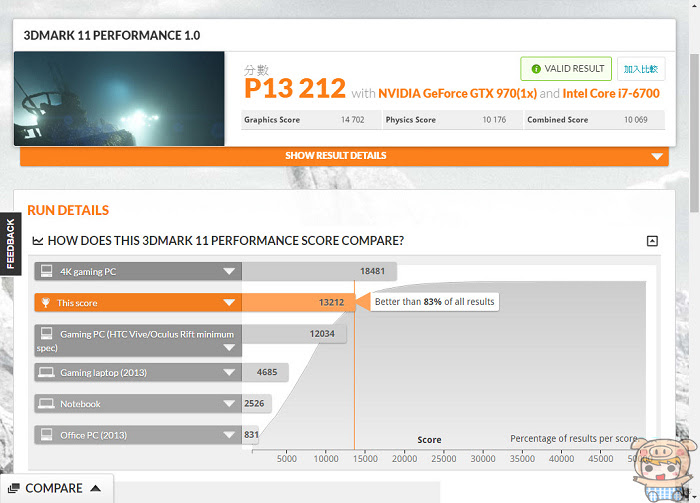Click the 12034 score bar value
700x503 pixels.
[x=322, y=334]
